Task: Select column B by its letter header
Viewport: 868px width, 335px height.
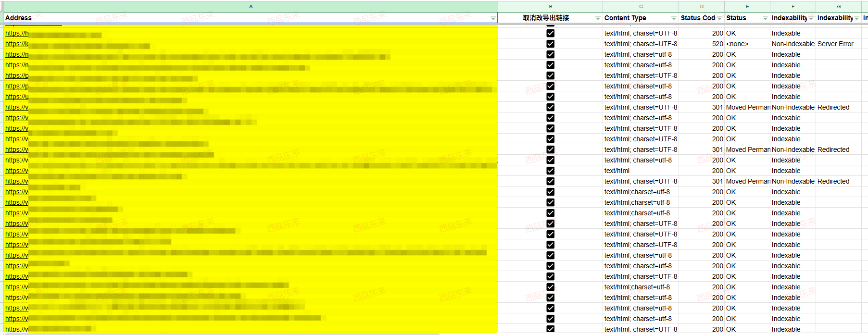Action: (550, 6)
